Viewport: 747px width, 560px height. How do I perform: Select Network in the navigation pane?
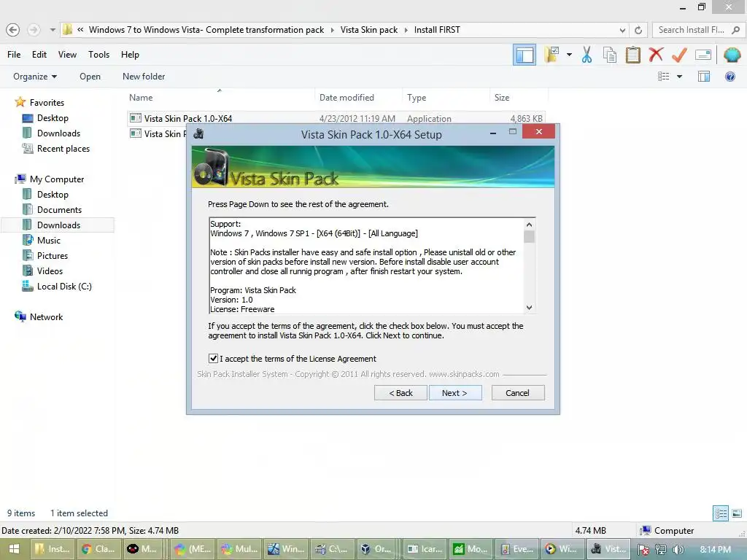click(x=46, y=316)
